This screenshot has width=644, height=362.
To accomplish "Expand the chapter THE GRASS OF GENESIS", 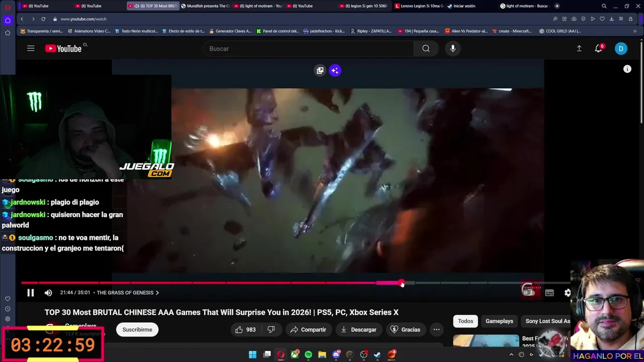I will [128, 293].
